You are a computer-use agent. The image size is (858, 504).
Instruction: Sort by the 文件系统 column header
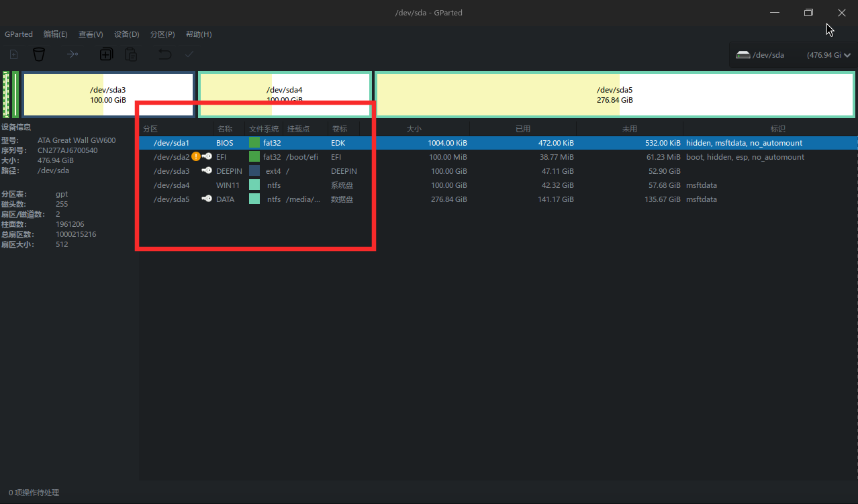click(265, 129)
